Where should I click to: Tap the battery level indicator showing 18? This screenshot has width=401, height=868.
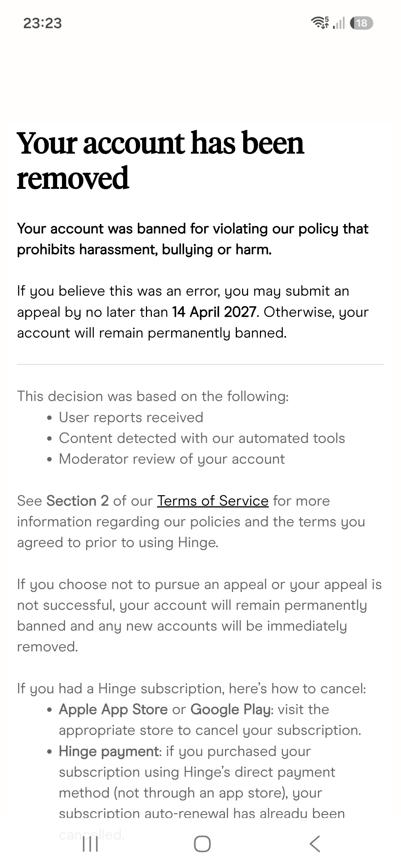pyautogui.click(x=361, y=23)
